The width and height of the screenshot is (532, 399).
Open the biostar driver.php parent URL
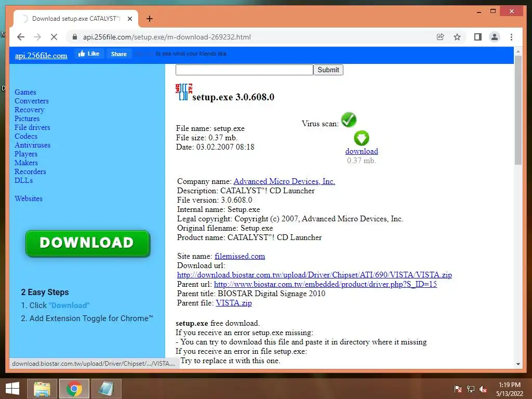[325, 284]
